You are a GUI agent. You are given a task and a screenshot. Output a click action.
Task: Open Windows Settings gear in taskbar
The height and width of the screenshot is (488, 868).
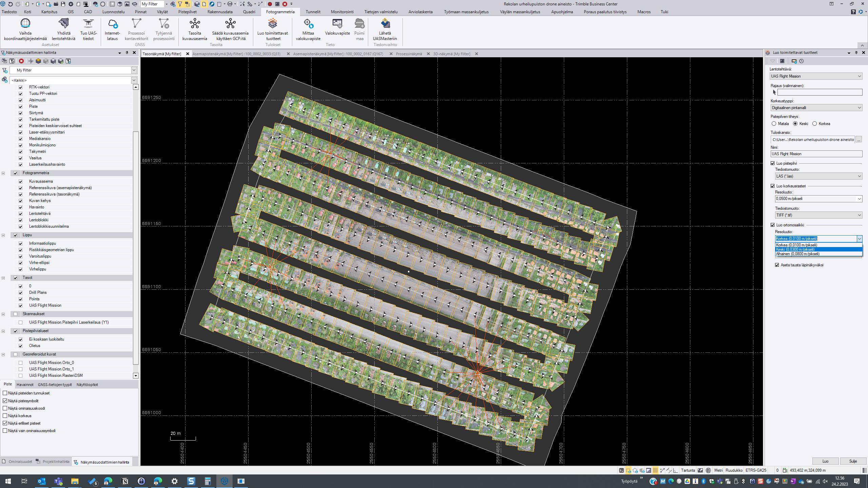pos(175,481)
